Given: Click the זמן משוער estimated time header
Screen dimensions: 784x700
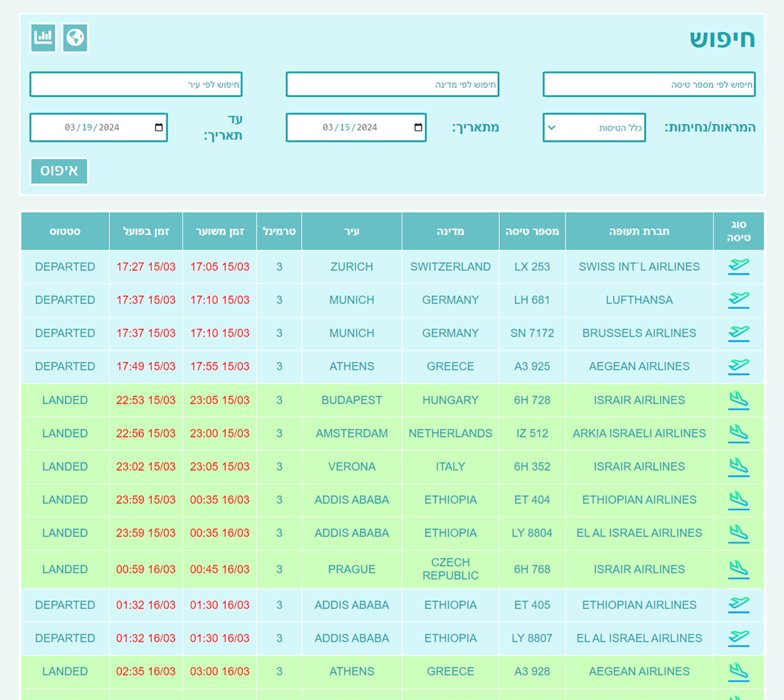Looking at the screenshot, I should click(219, 231).
